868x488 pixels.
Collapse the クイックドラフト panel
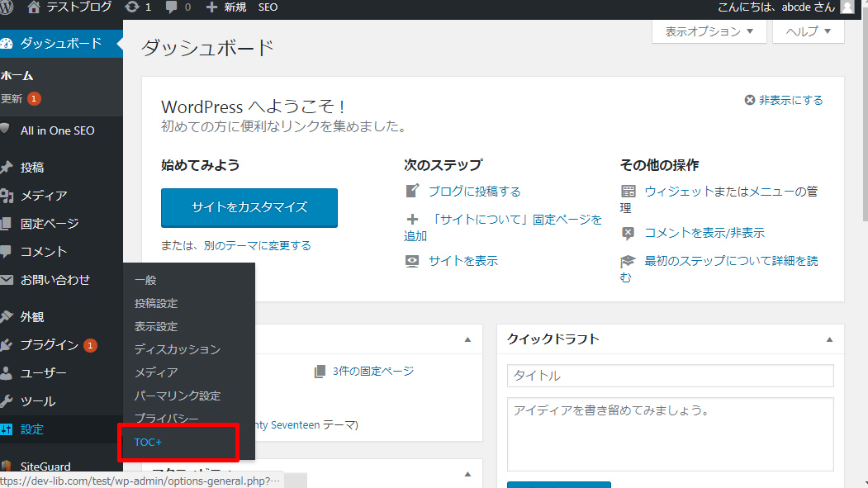(829, 339)
